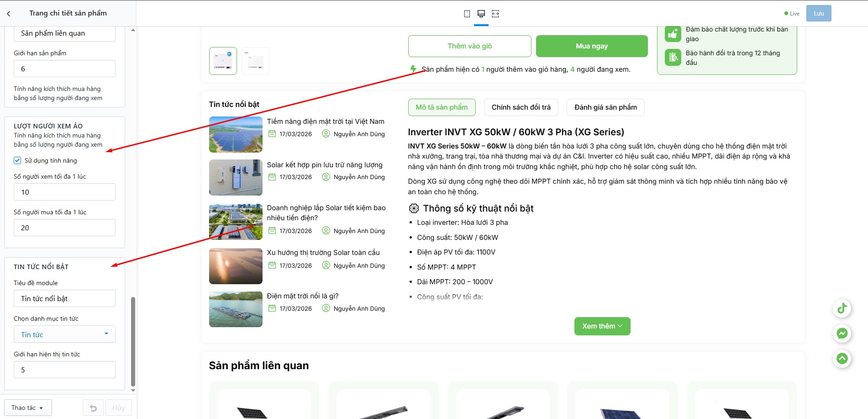Click author icon of Điện mặt trời nổi article
The image size is (868, 419).
(x=326, y=308)
